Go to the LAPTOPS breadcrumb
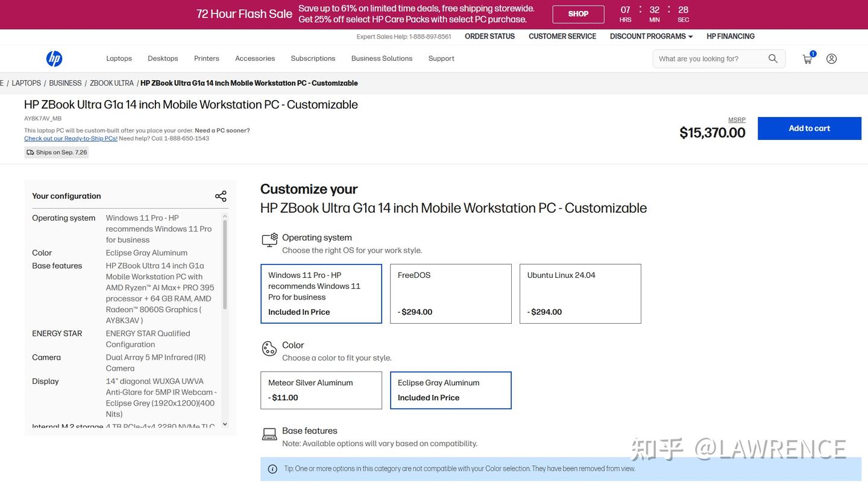Screen dimensions: 868x484 27,83
